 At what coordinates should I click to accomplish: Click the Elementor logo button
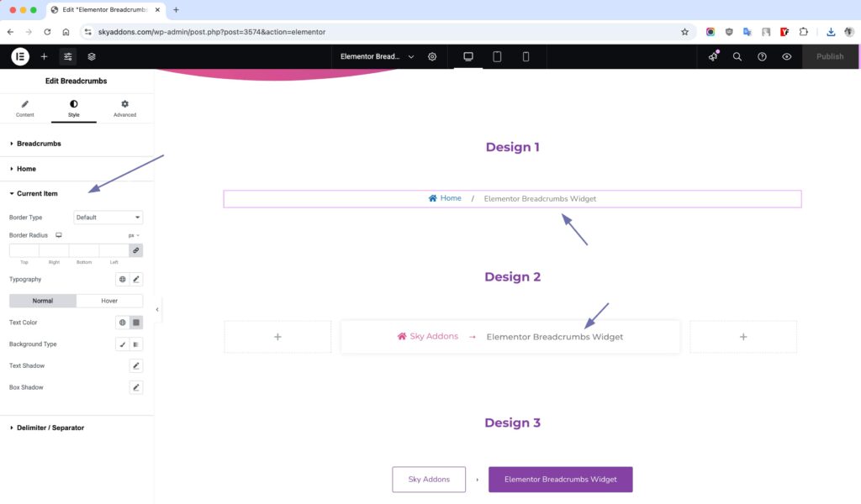tap(20, 56)
